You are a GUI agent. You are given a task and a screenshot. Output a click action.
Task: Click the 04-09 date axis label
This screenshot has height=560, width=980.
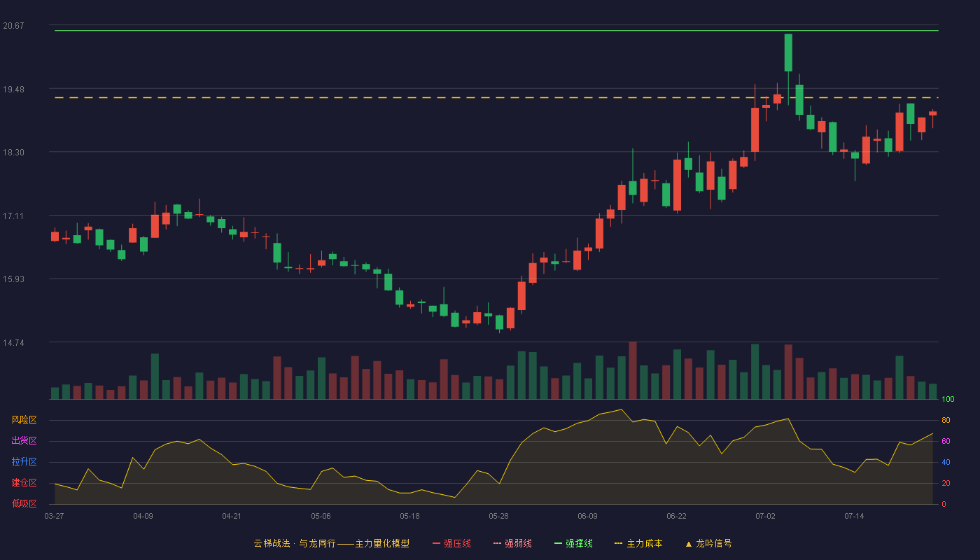click(143, 516)
